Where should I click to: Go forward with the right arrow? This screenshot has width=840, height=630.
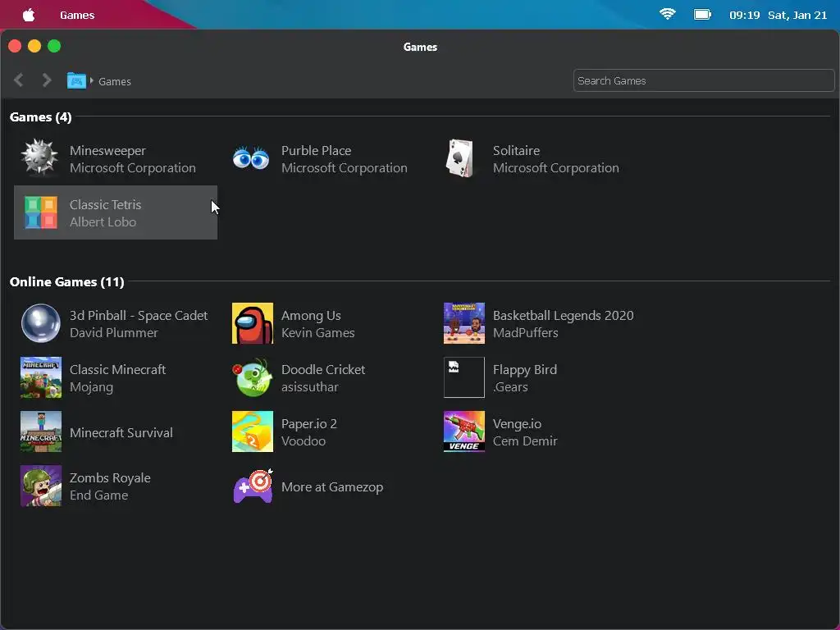(x=47, y=80)
